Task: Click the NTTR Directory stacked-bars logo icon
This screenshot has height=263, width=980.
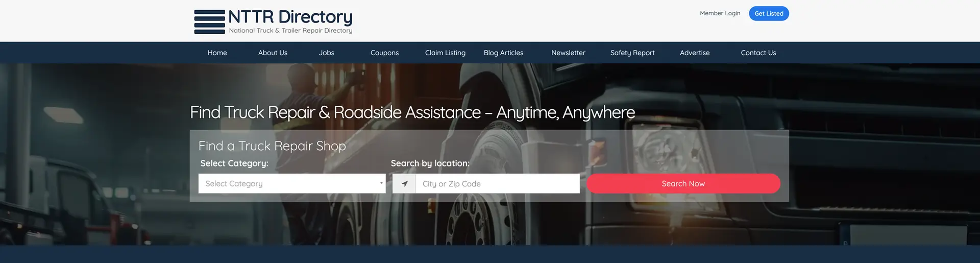Action: (x=209, y=22)
